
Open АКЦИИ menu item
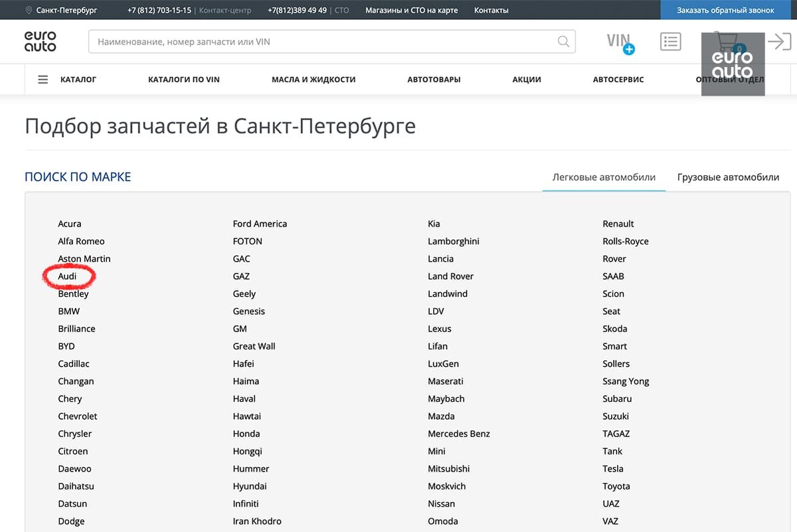(527, 79)
